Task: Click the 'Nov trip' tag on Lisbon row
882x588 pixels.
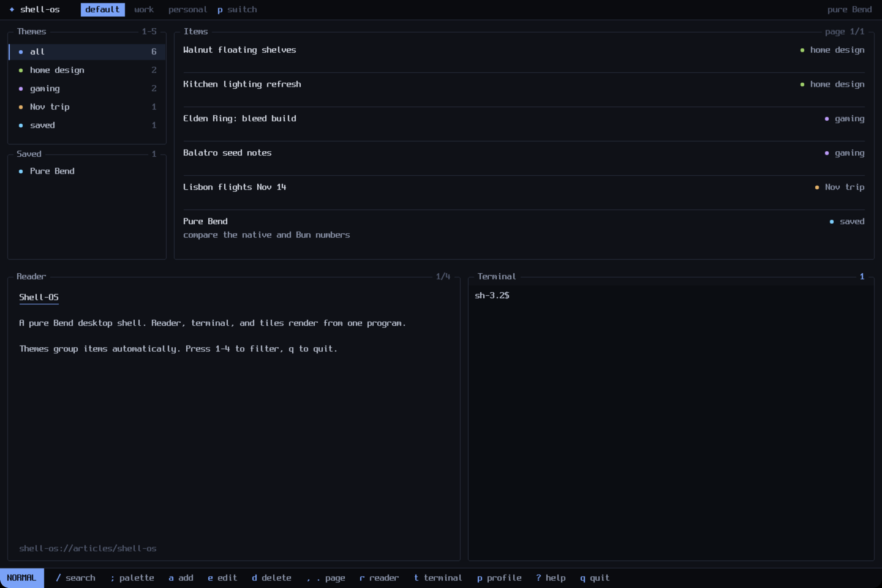Action: point(840,187)
